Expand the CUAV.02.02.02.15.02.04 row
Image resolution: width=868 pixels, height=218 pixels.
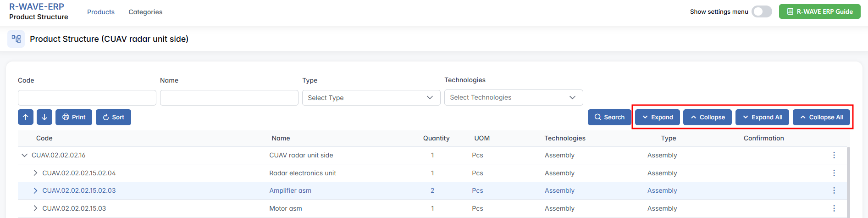click(35, 173)
